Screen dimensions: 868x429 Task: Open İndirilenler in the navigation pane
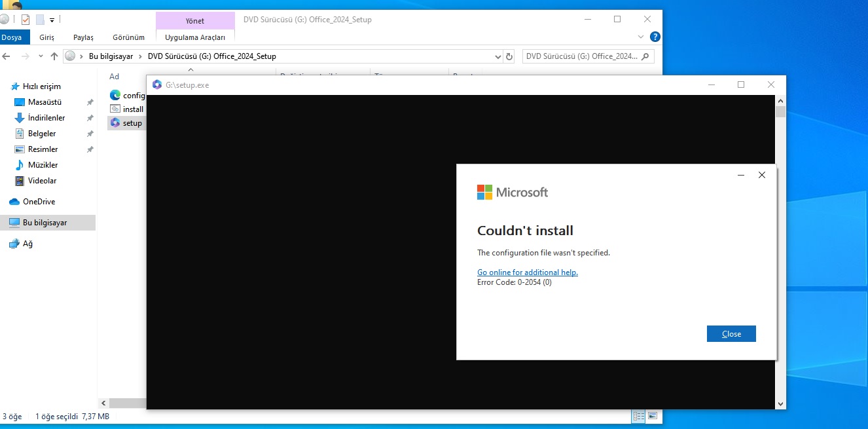[x=46, y=118]
